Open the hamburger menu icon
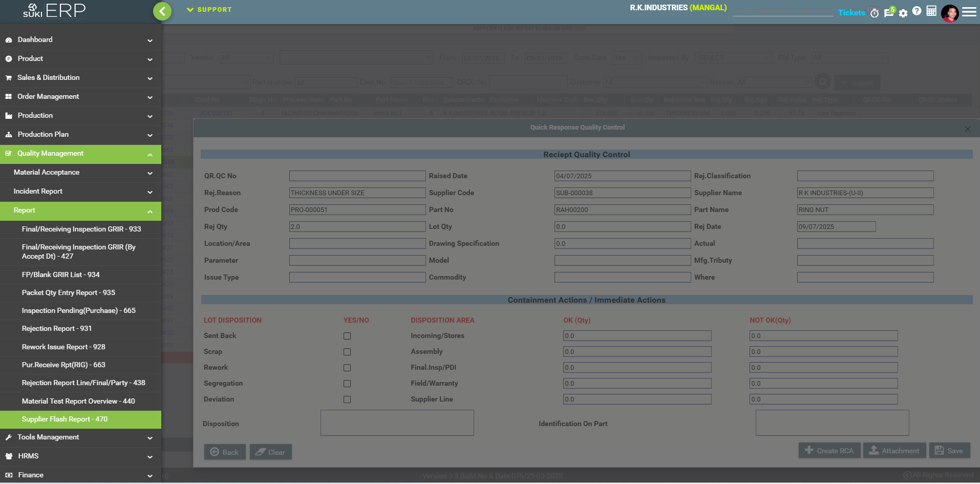 tap(969, 12)
